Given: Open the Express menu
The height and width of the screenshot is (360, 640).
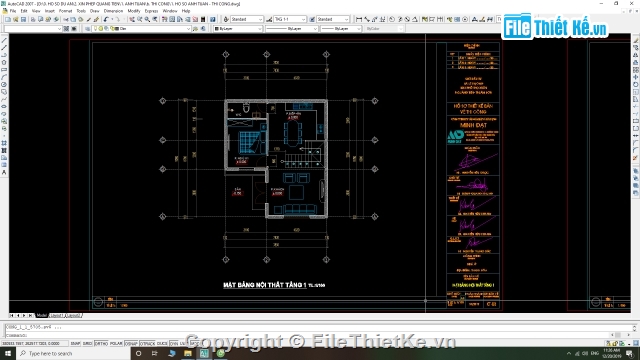Looking at the screenshot, I should point(151,11).
